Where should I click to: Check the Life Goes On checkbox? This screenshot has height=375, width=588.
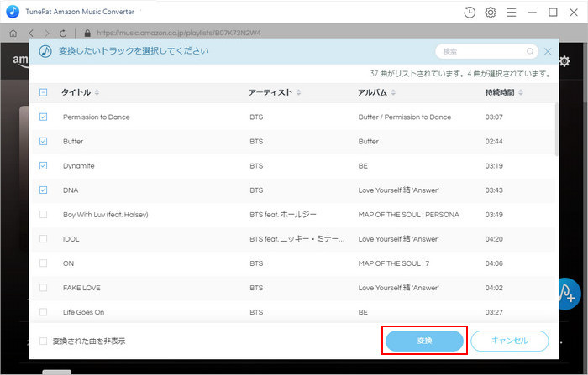43,312
